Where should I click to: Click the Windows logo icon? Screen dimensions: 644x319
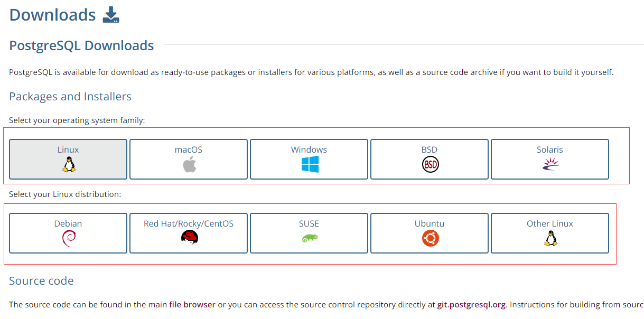tap(310, 165)
